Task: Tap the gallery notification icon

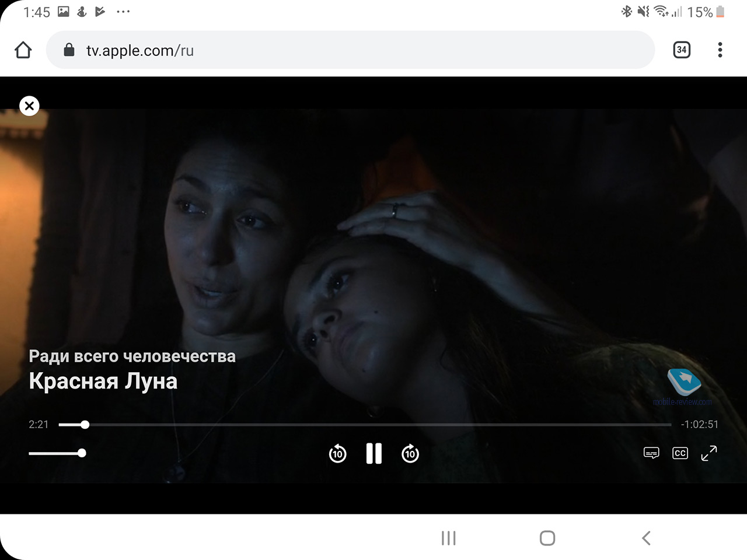Action: pos(64,12)
